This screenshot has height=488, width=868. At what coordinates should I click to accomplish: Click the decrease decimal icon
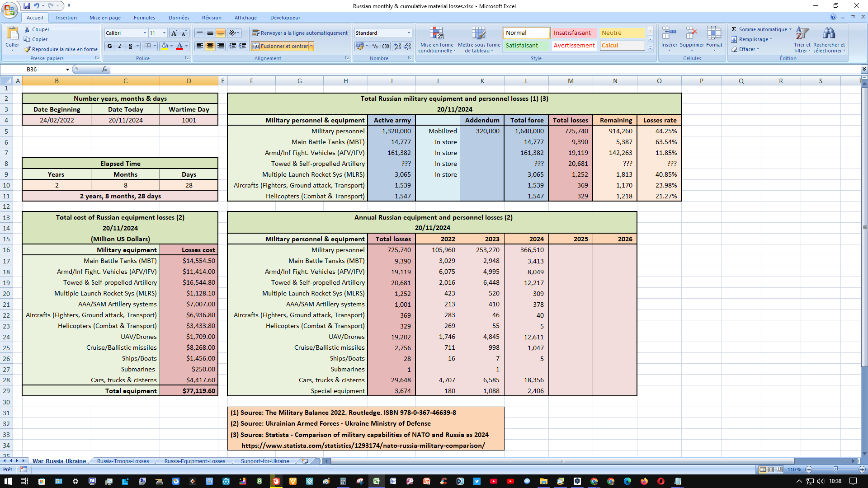point(407,46)
